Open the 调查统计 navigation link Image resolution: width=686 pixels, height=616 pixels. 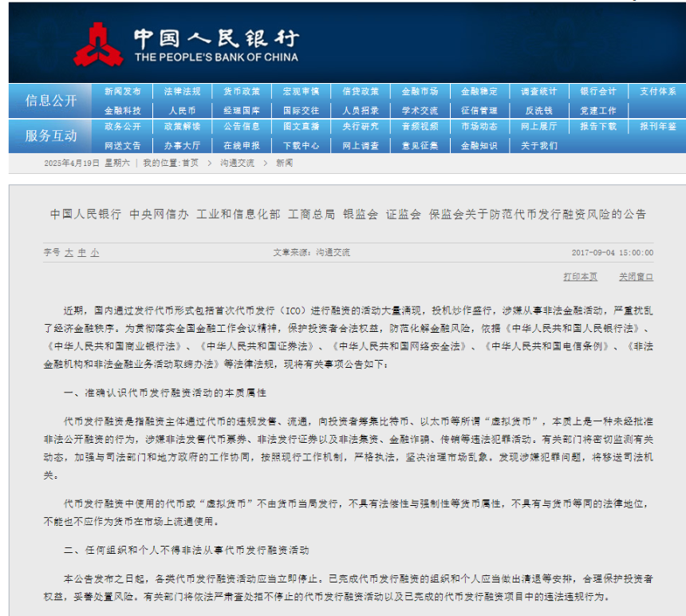539,92
